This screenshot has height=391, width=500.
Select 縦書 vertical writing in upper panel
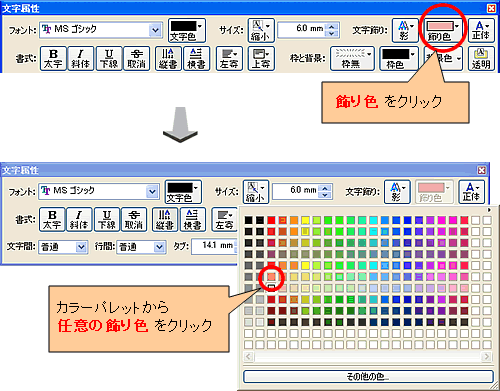click(x=168, y=59)
